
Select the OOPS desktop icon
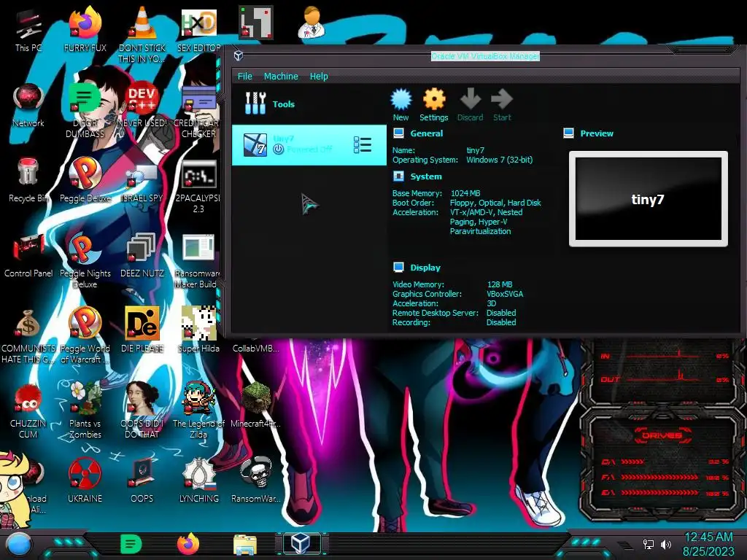142,480
